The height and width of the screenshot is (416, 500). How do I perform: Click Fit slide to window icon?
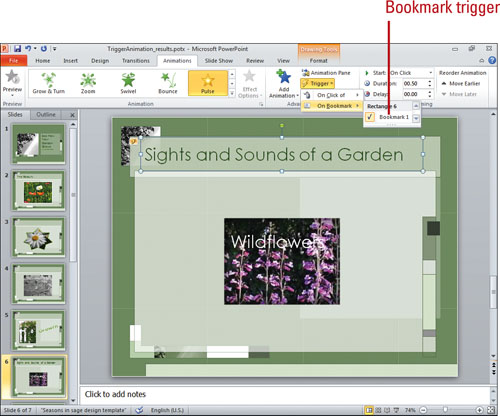491,410
